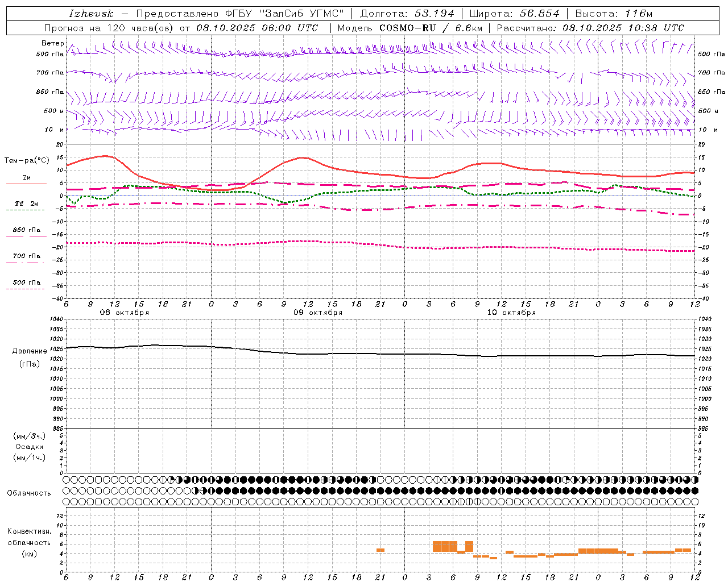Click the Izhevsk station title
Image resolution: width=728 pixels, height=582 pixels.
coord(91,14)
